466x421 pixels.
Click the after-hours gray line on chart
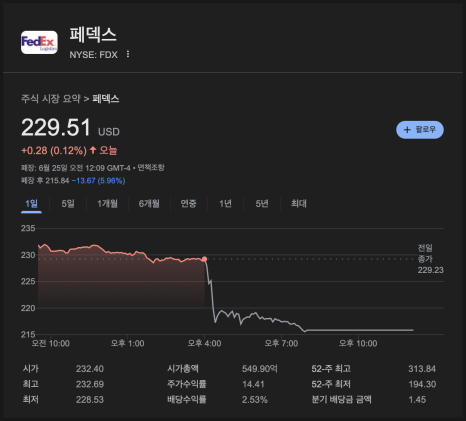[359, 330]
